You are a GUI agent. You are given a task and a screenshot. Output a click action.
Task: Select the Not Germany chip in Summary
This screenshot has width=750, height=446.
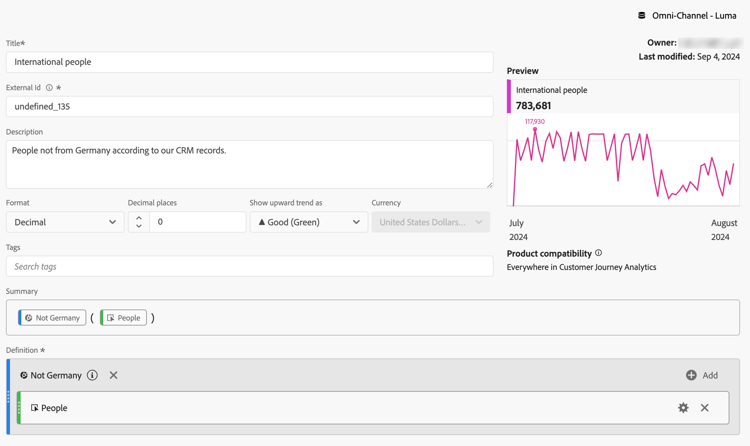(x=52, y=318)
